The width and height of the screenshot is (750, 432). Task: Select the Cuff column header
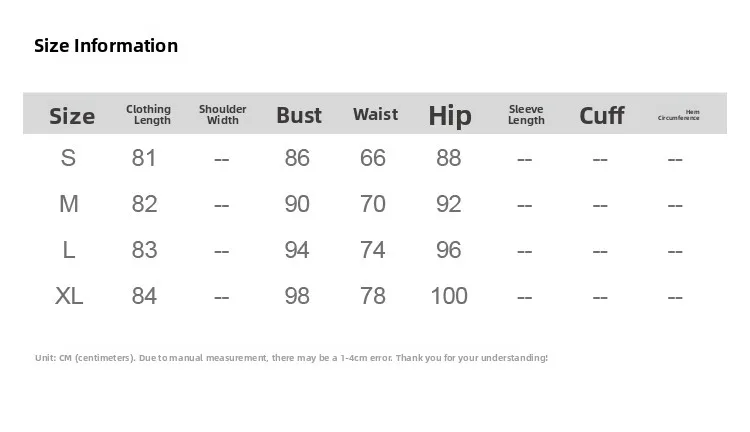click(602, 116)
